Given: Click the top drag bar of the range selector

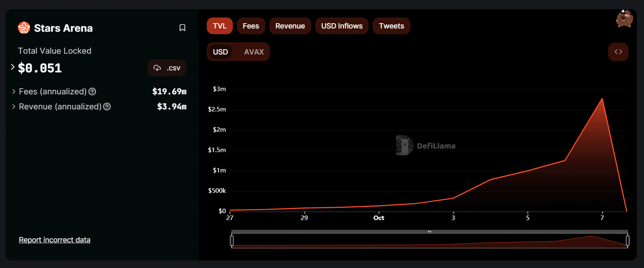Looking at the screenshot, I should [x=429, y=231].
